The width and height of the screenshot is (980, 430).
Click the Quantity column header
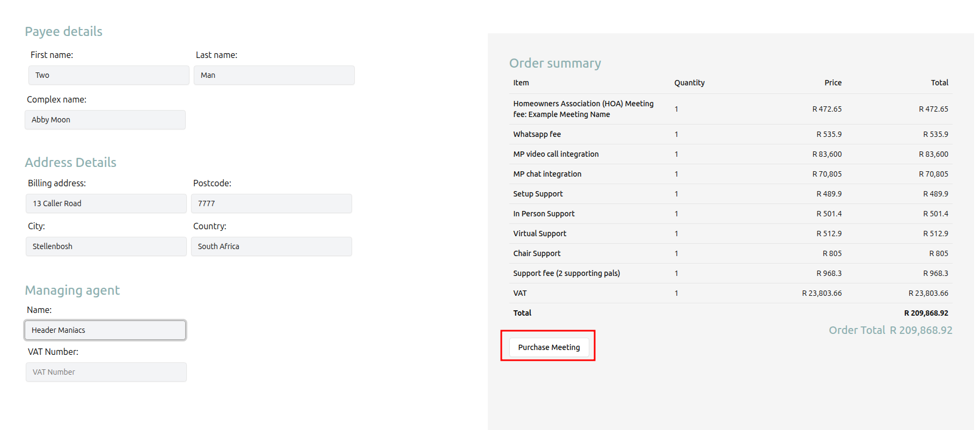click(x=689, y=83)
